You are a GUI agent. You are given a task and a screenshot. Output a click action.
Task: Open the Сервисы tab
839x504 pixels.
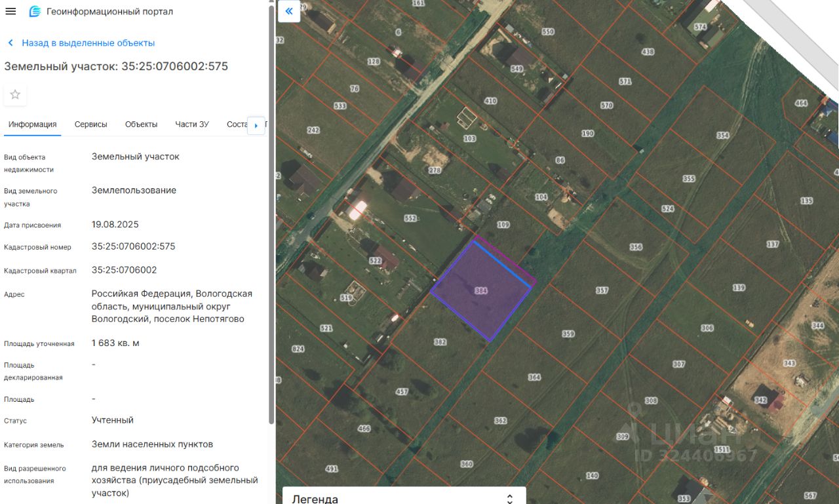[x=91, y=125]
